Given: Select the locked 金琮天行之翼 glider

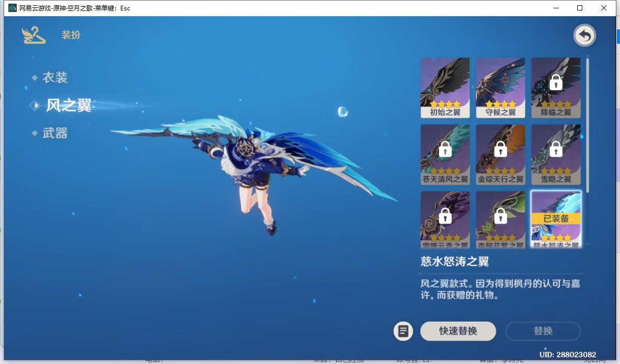Looking at the screenshot, I should [500, 155].
